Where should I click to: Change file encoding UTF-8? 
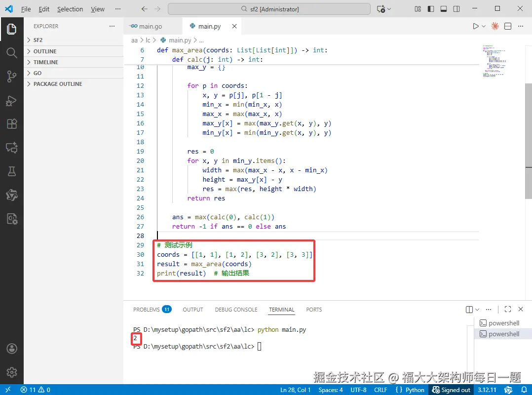(358, 390)
